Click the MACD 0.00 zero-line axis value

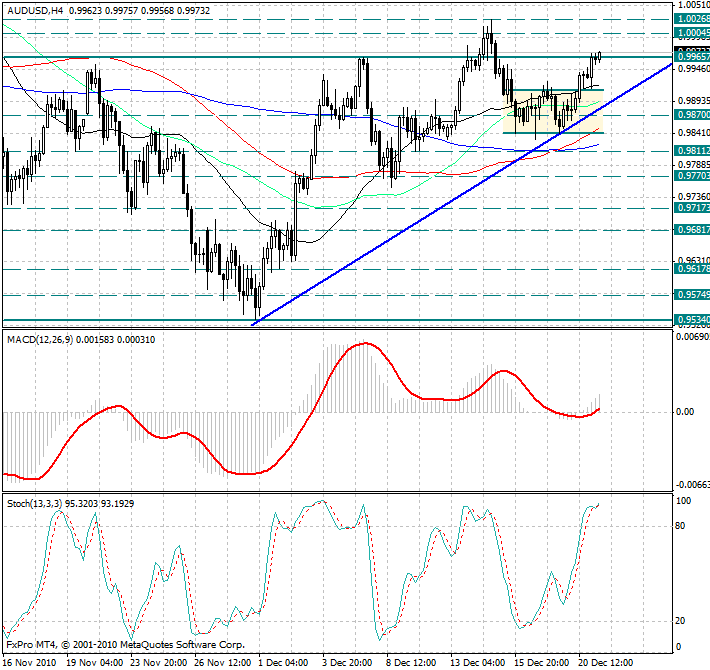pyautogui.click(x=685, y=412)
